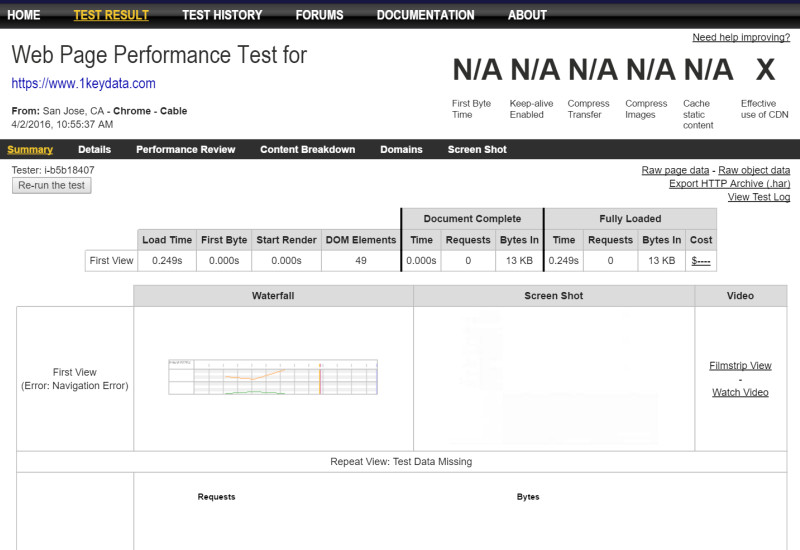Switch to the Domains tab
The height and width of the screenshot is (550, 800).
click(401, 149)
